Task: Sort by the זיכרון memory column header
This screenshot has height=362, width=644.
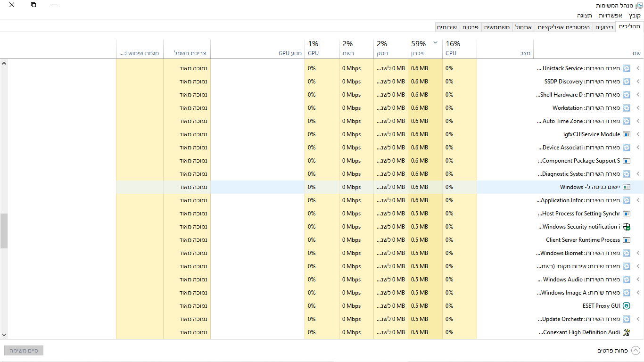Action: coord(425,48)
